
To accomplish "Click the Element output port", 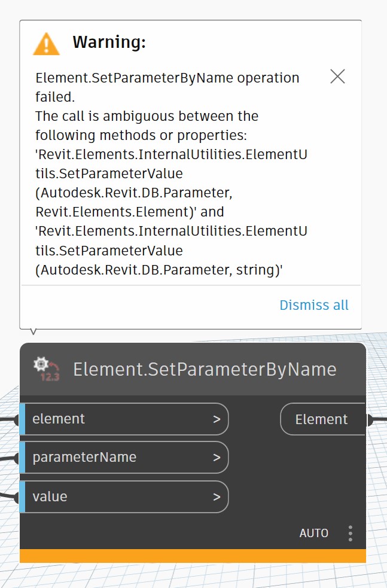I will pyautogui.click(x=322, y=419).
